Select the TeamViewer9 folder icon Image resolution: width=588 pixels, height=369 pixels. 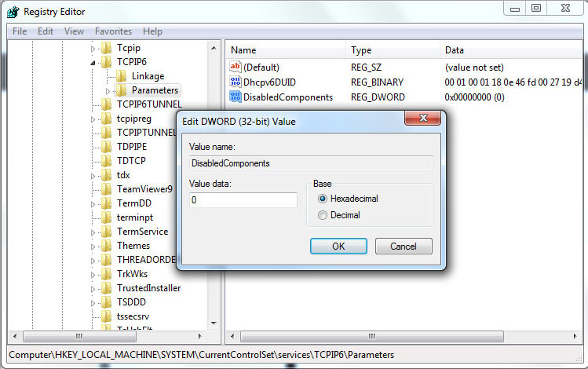tap(107, 189)
